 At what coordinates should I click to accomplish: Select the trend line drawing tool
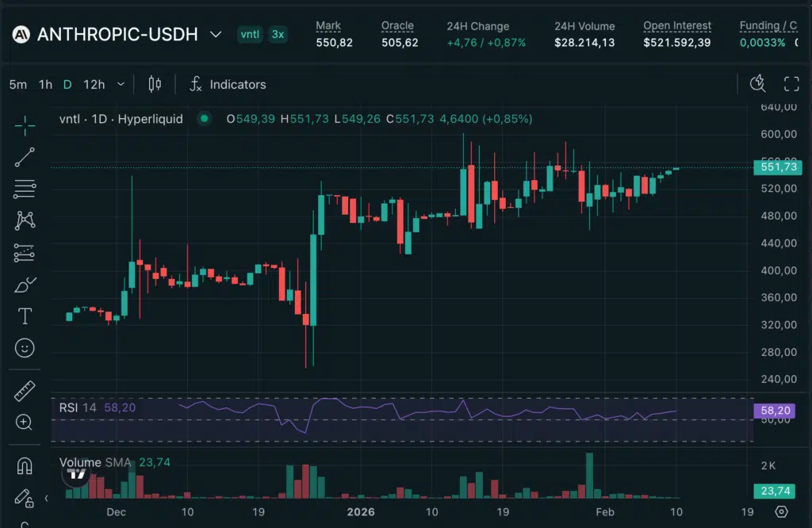pyautogui.click(x=25, y=157)
